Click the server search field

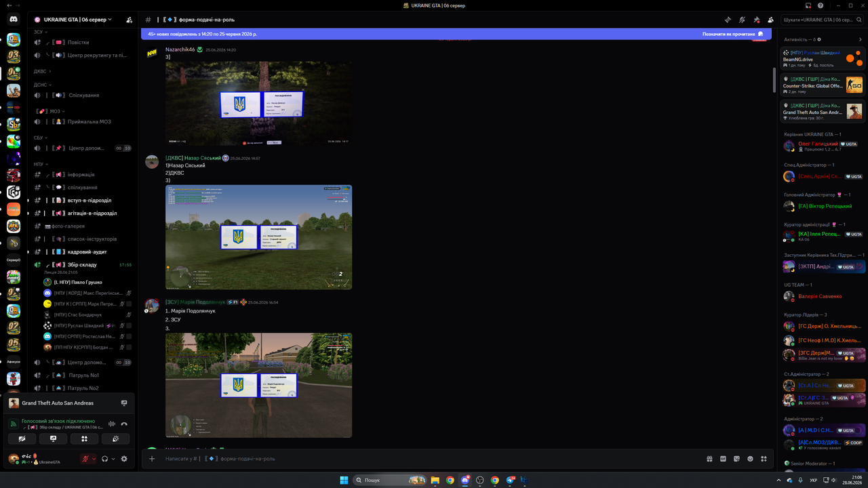click(x=821, y=20)
